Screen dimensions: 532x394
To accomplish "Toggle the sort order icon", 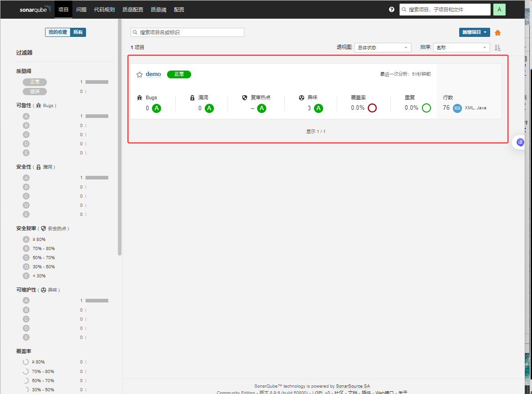I will pos(497,47).
